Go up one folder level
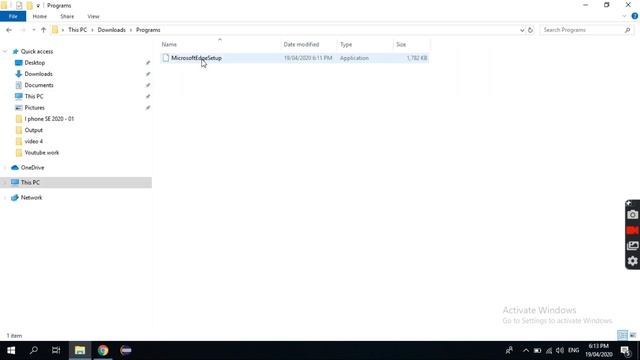Viewport: 640px width, 360px height. (43, 30)
